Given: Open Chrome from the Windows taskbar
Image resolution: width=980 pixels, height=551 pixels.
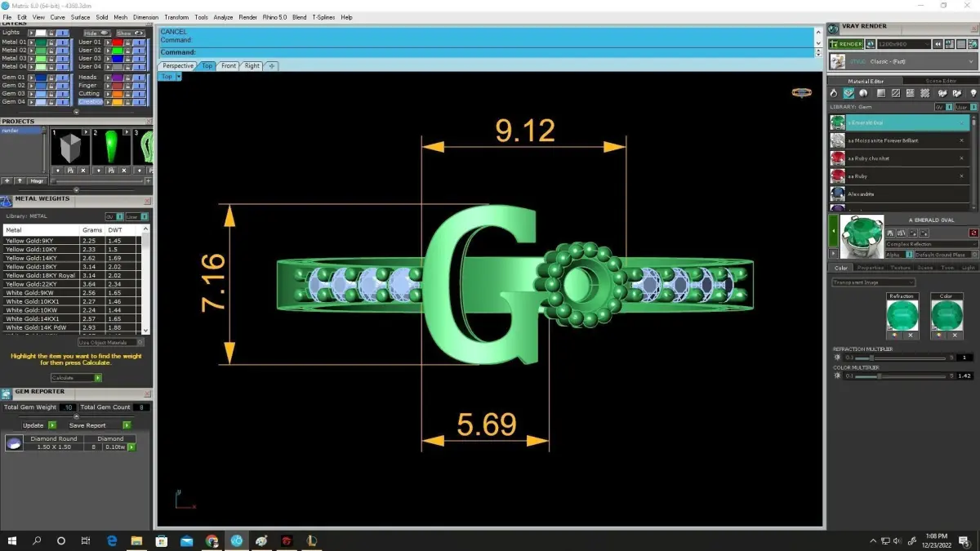Looking at the screenshot, I should point(212,540).
